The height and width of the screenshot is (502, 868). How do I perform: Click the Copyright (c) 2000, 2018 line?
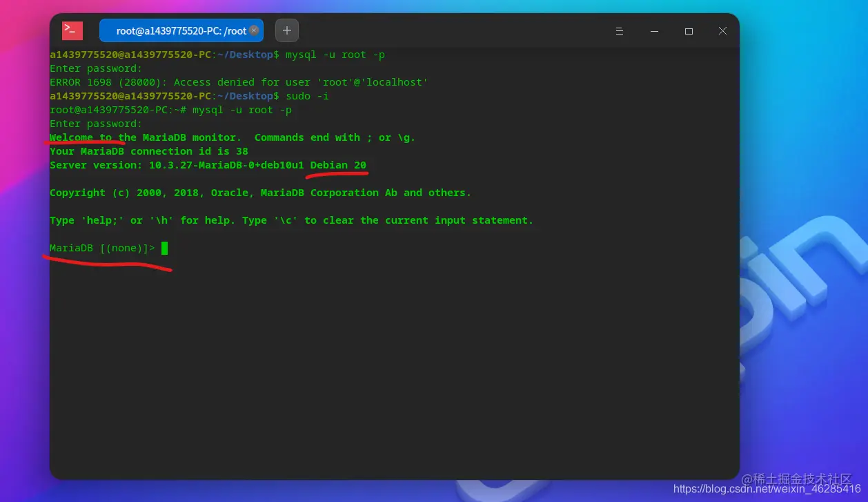(260, 193)
